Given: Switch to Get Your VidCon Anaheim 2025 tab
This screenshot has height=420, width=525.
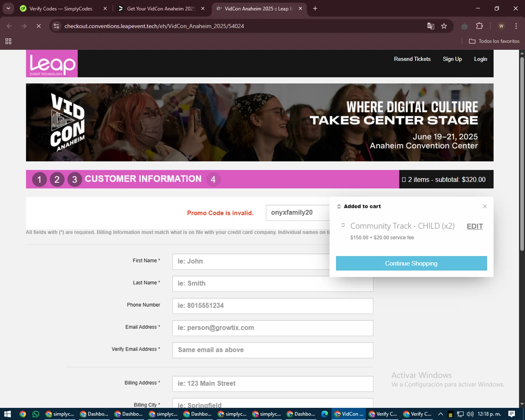Looking at the screenshot, I should click(x=161, y=8).
